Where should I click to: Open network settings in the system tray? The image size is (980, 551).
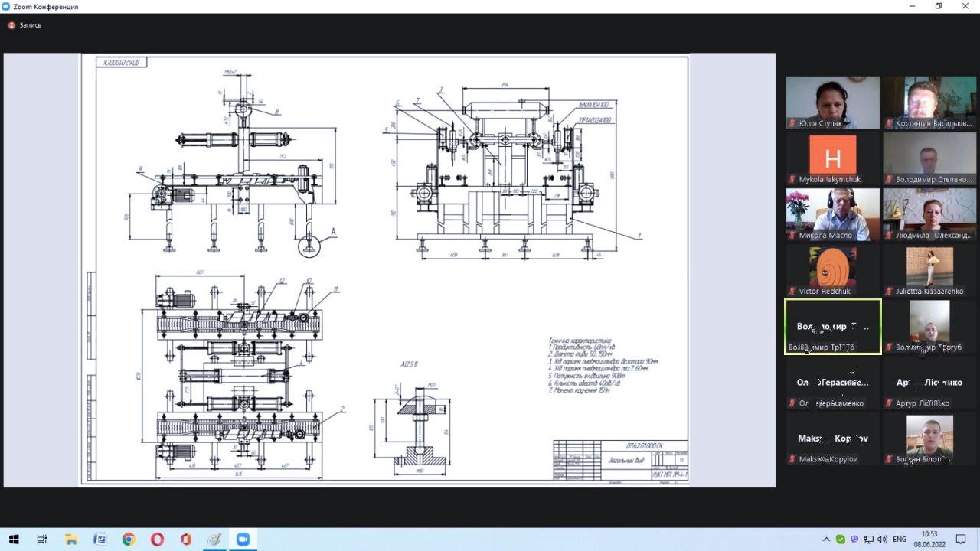click(868, 540)
